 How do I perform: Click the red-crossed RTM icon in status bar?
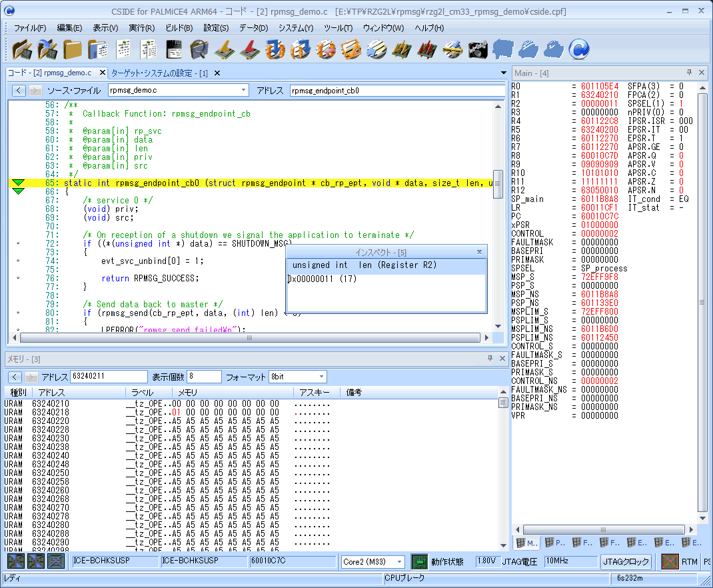[x=670, y=561]
